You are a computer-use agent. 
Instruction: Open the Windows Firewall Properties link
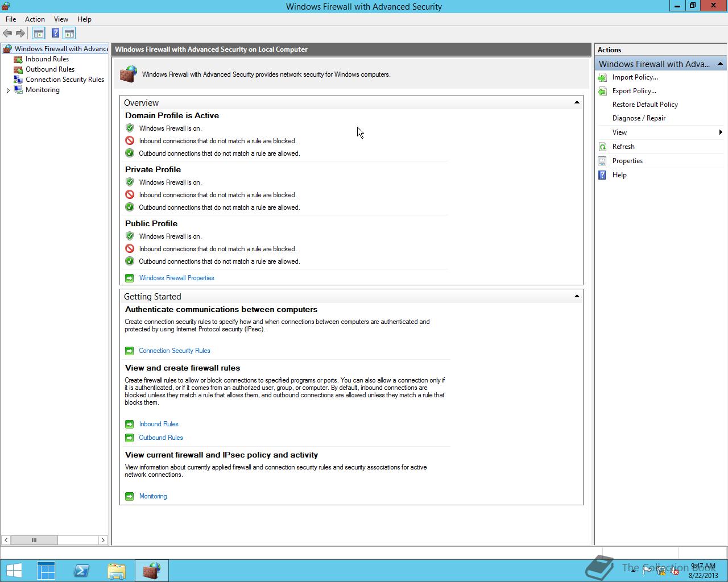[x=177, y=278]
